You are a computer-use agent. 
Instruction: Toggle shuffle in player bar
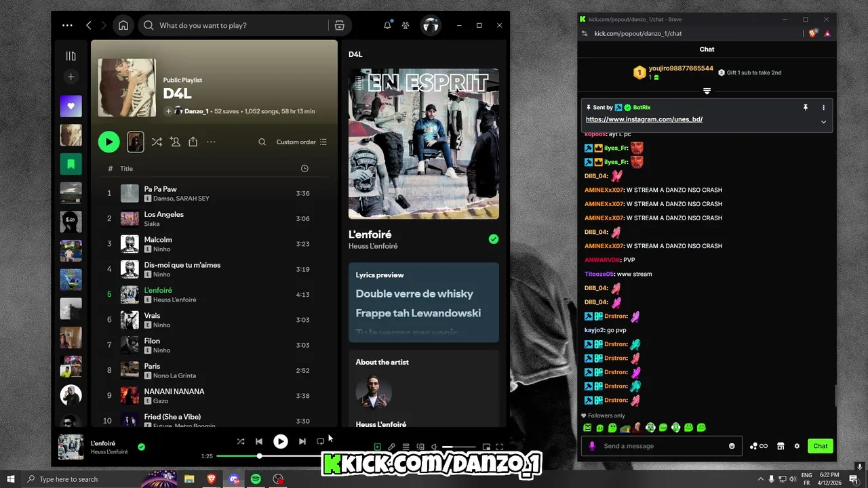point(240,441)
